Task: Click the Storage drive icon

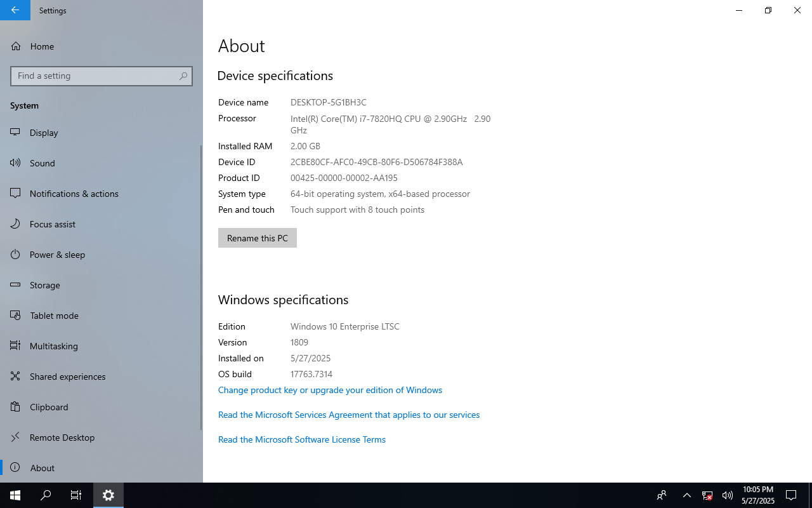Action: tap(16, 285)
